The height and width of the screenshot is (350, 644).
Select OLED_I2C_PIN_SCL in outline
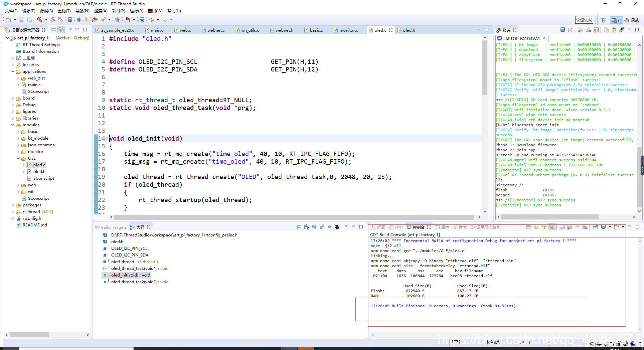129,248
